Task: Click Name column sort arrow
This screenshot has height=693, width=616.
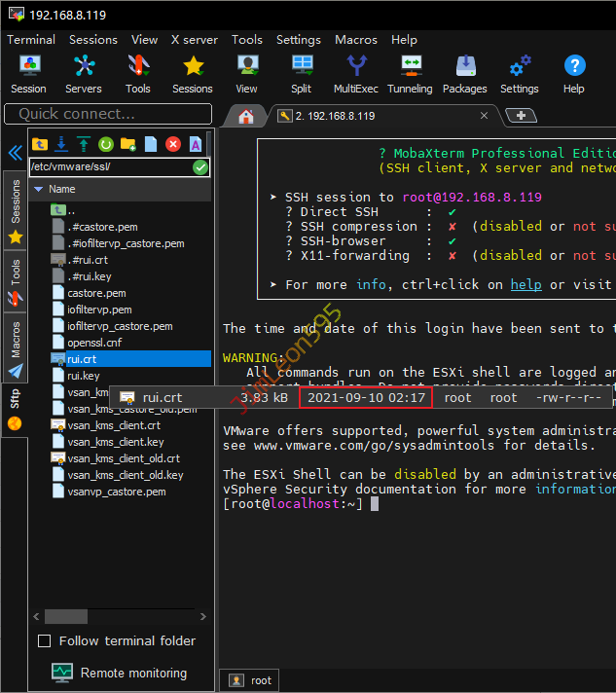Action: coord(38,189)
